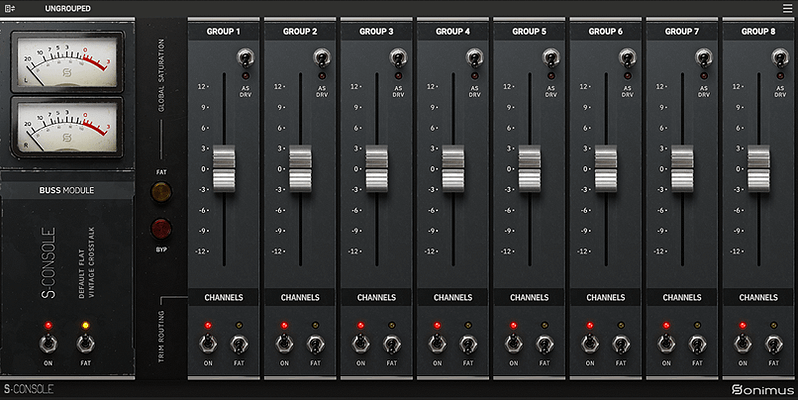Flip Group 1 channels FAT switch

[x=239, y=344]
